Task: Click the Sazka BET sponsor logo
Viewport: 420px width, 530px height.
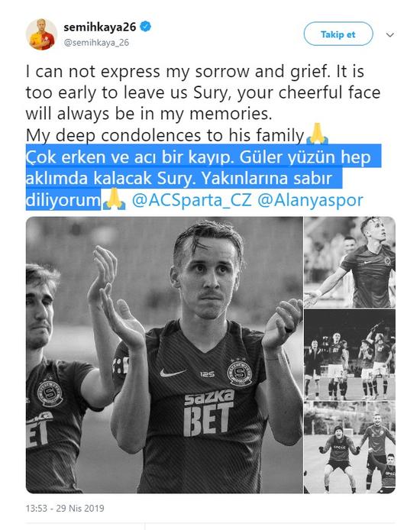Action: 208,412
